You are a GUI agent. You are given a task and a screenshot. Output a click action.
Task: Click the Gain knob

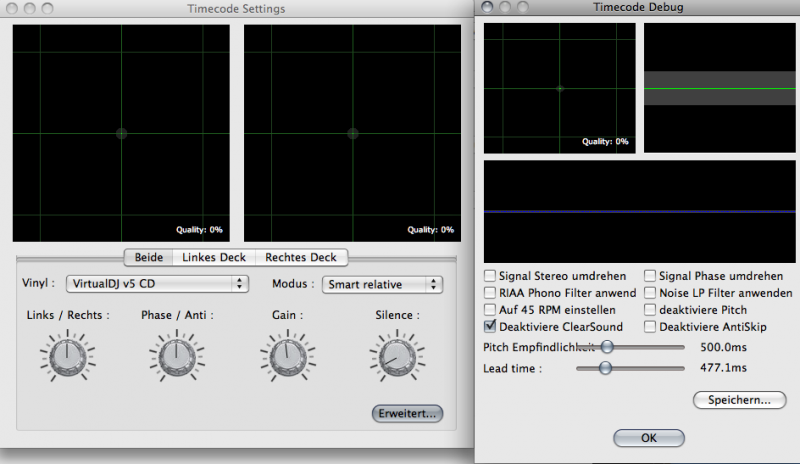pyautogui.click(x=286, y=354)
